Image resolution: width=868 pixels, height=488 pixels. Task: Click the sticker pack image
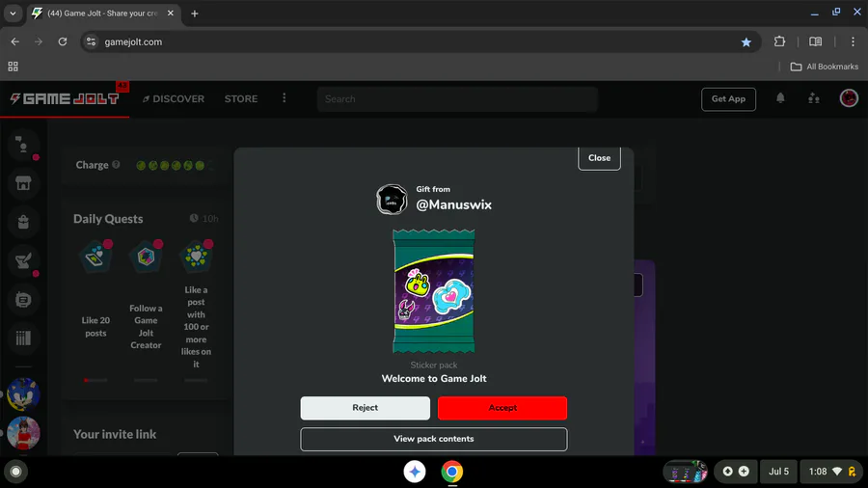point(433,291)
